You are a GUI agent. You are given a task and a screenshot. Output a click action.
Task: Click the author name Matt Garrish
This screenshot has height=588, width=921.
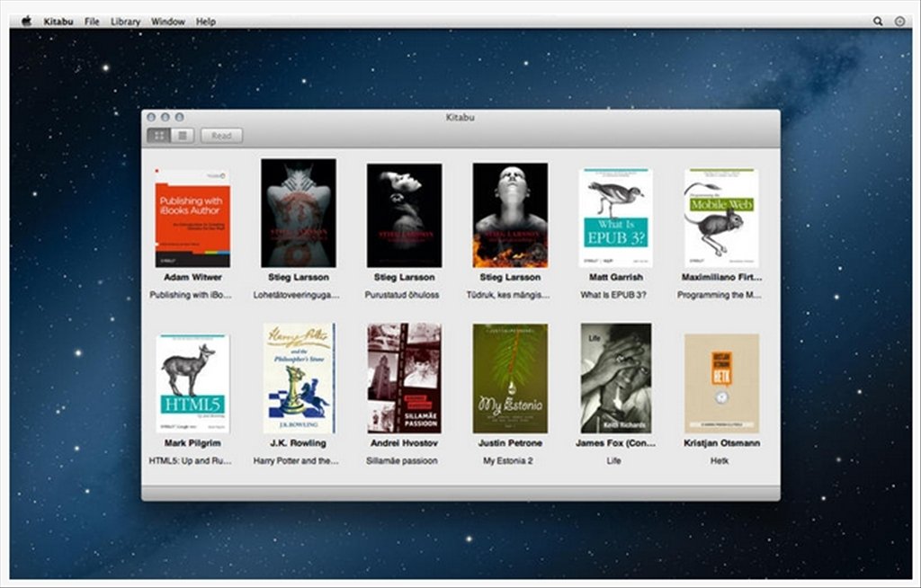[x=615, y=277]
